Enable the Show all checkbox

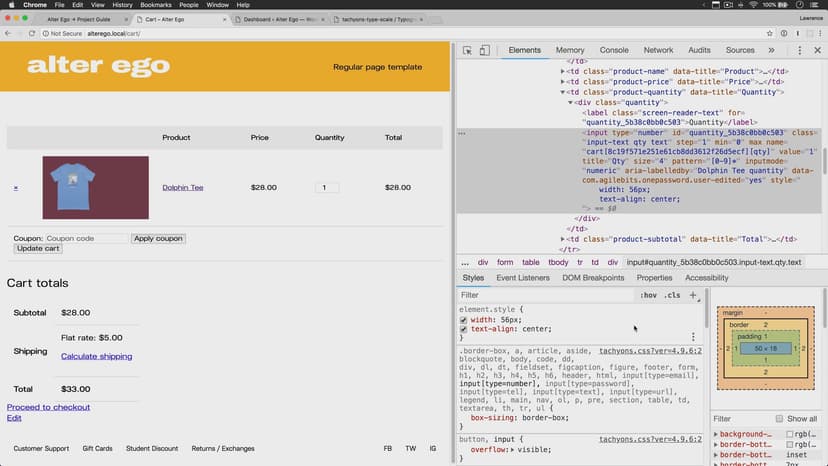coord(780,419)
